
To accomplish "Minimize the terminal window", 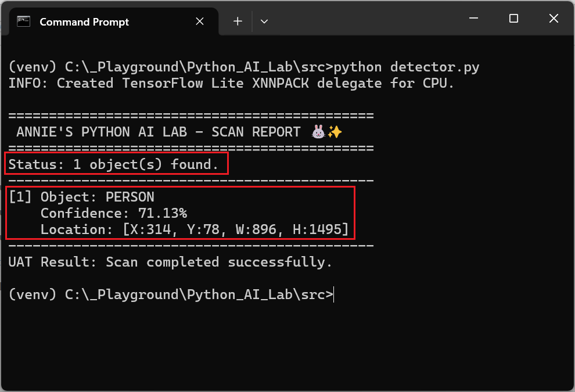I will [473, 19].
